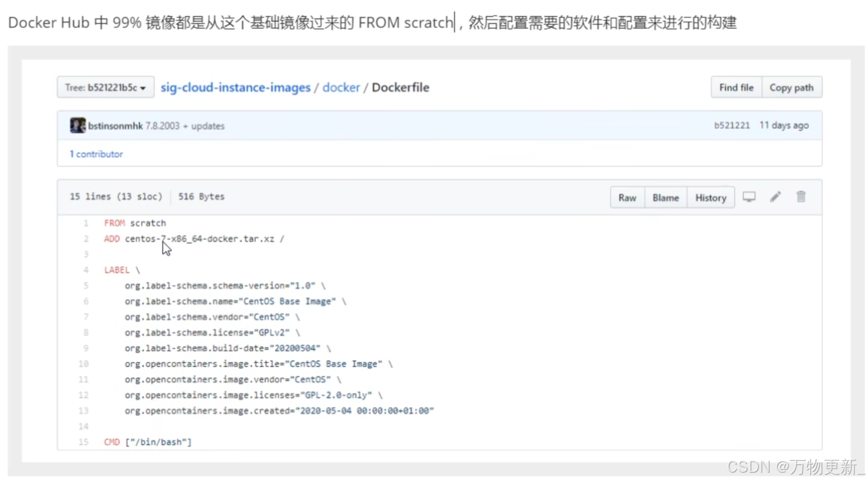Select line number 2
Image resolution: width=868 pixels, height=482 pixels.
coord(86,239)
